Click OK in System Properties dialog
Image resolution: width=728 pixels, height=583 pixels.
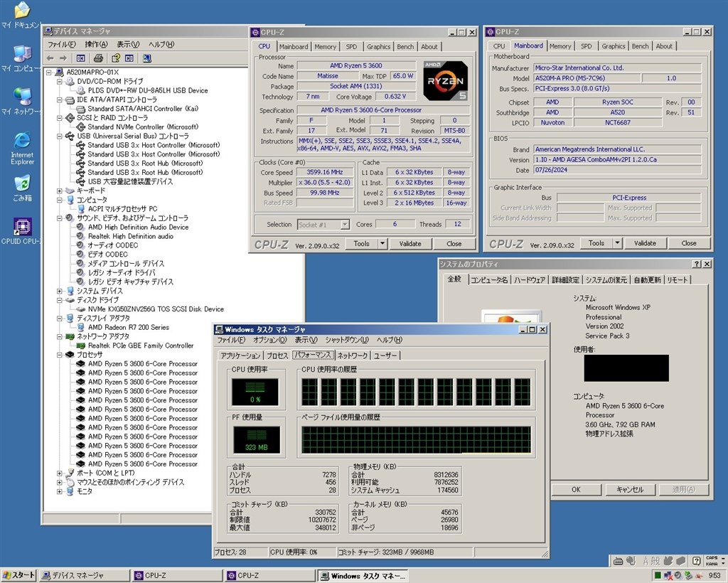[576, 489]
